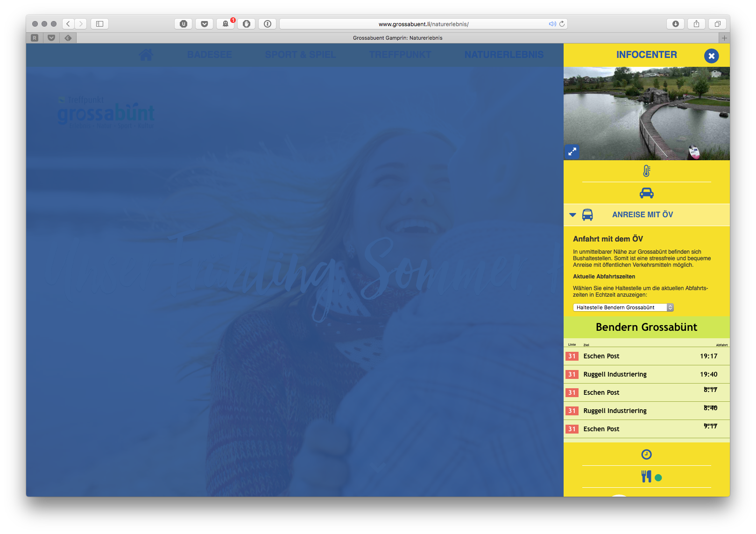
Task: Select the Grossabuent Gamprin: Naturerlebnis tab
Action: click(x=397, y=38)
